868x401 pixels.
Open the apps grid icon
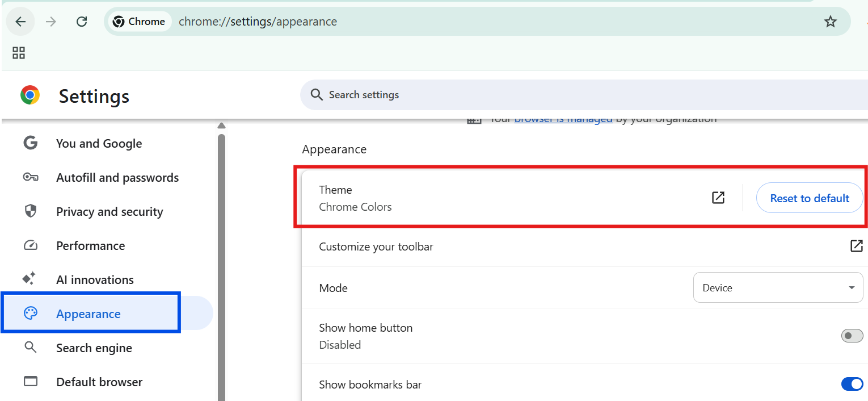click(19, 53)
